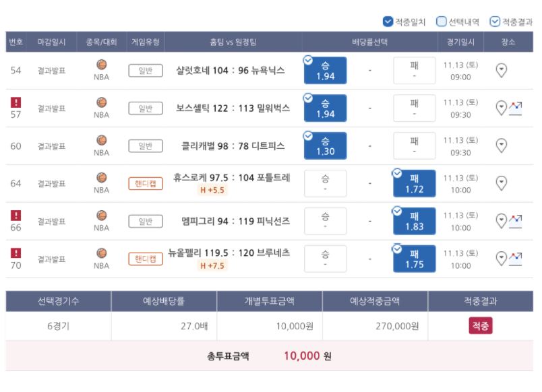The image size is (542, 392).
Task: Toggle the 적중결과 checkbox
Action: [495, 22]
